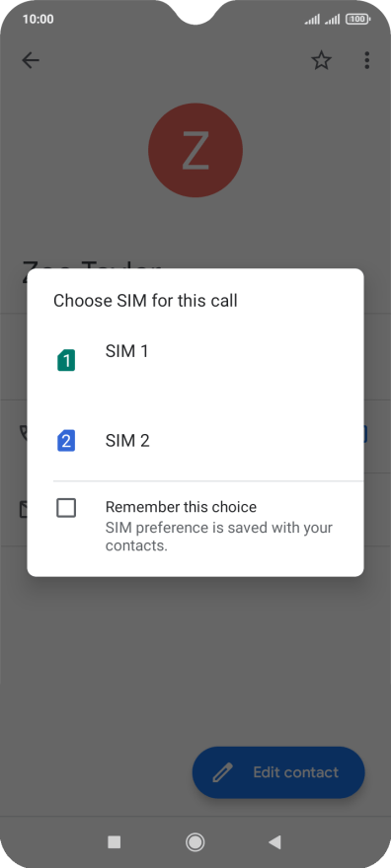Tap the blue SIM 2 card icon
391x868 pixels.
[66, 441]
